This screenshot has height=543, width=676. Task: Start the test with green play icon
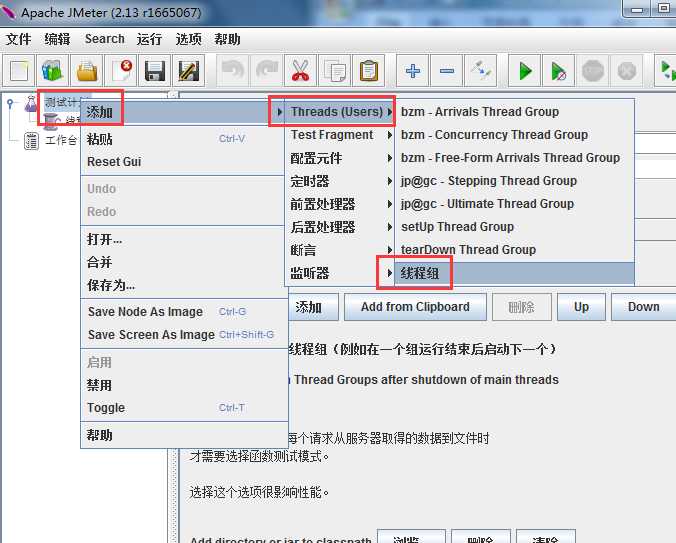pos(525,71)
